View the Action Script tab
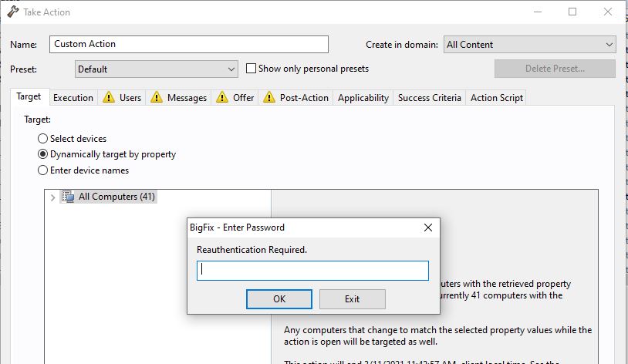The height and width of the screenshot is (364, 628). [x=497, y=98]
